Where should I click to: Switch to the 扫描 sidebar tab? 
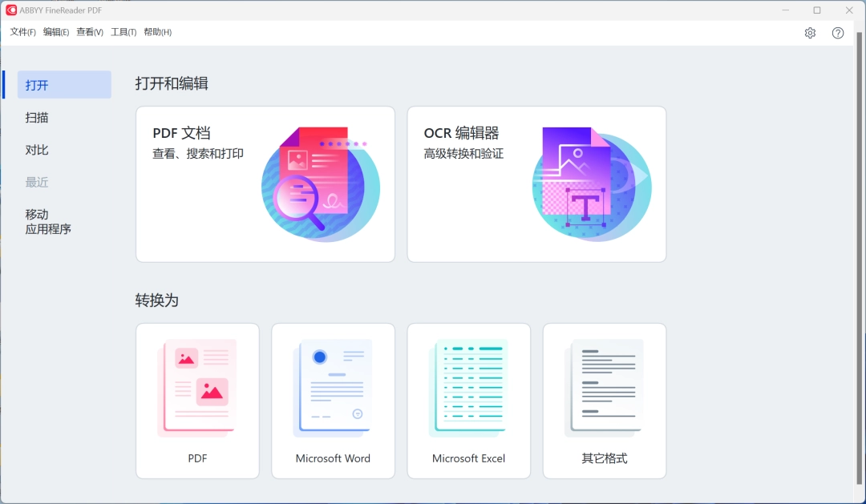coord(36,118)
